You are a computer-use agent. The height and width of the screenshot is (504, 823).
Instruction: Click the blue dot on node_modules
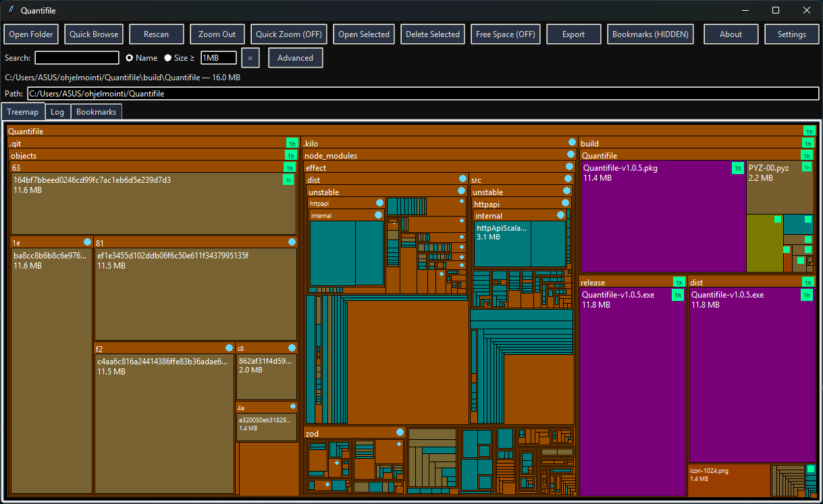click(570, 155)
